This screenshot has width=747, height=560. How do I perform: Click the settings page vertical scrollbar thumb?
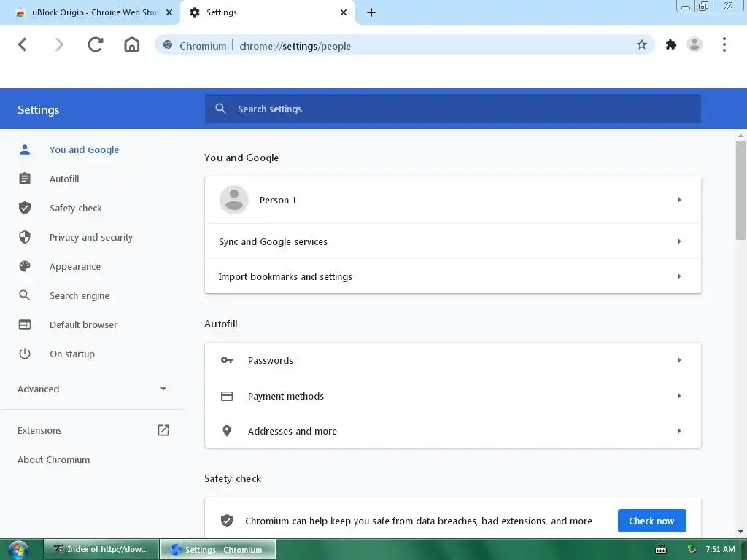(x=740, y=190)
